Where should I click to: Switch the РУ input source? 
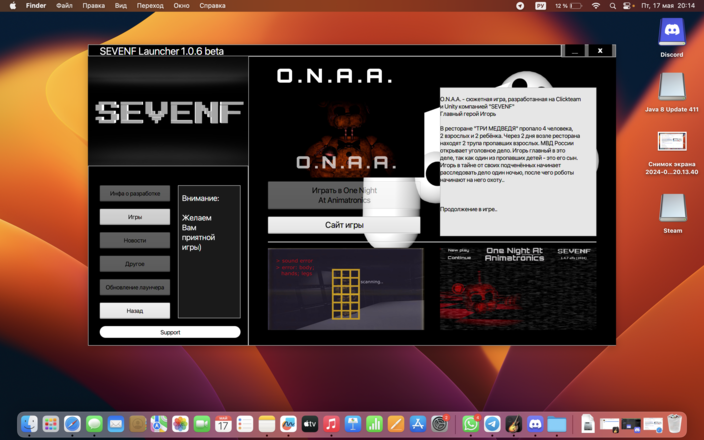click(x=541, y=6)
